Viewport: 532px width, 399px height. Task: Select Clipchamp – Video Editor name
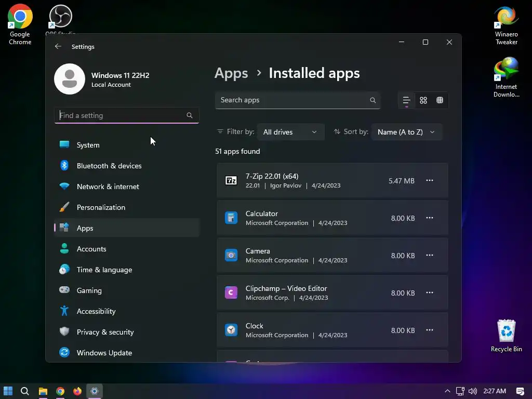pos(286,288)
